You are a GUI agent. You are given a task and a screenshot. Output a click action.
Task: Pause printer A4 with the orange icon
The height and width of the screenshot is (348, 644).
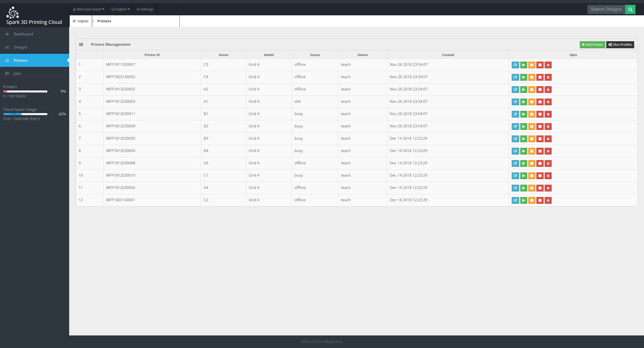pos(532,188)
